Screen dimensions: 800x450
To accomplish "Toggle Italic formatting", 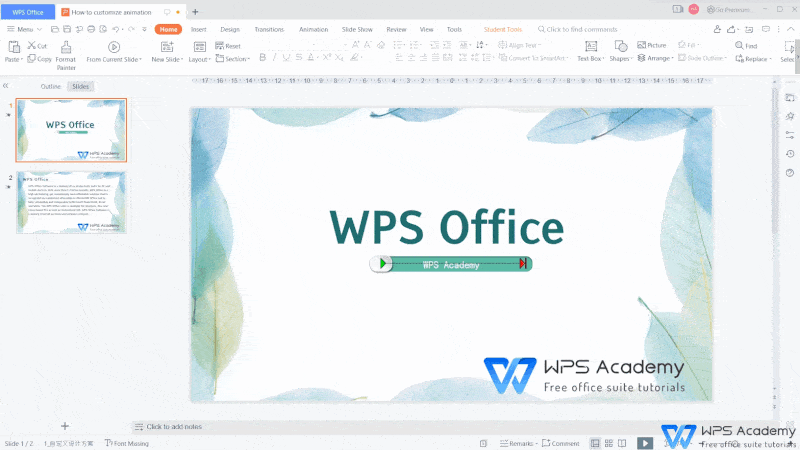I will (274, 58).
